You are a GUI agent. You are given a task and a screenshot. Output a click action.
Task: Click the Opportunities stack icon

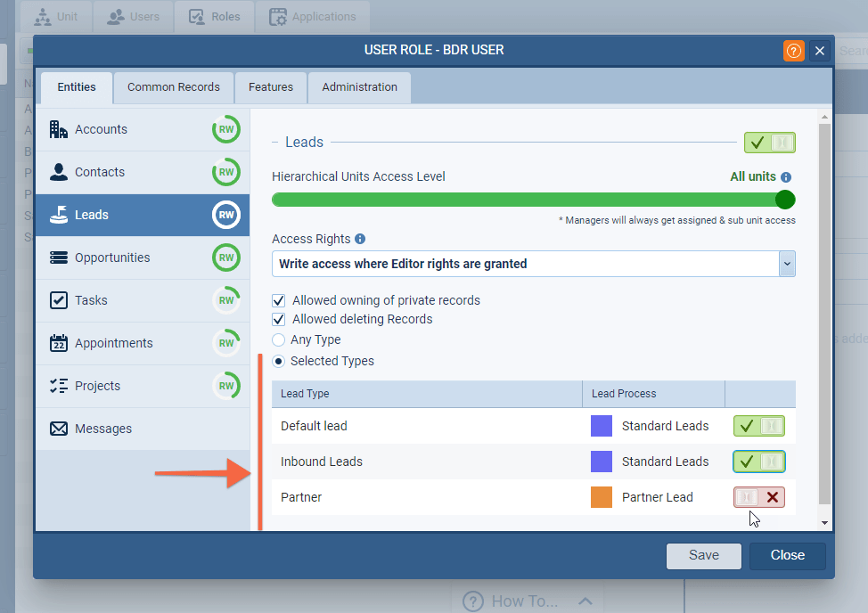(x=59, y=257)
